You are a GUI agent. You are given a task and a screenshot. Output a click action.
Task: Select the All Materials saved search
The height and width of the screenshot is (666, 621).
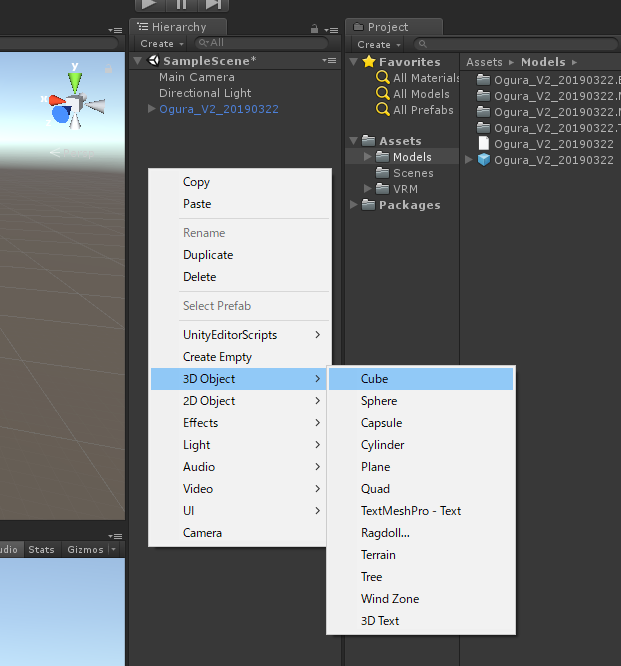[x=426, y=78]
